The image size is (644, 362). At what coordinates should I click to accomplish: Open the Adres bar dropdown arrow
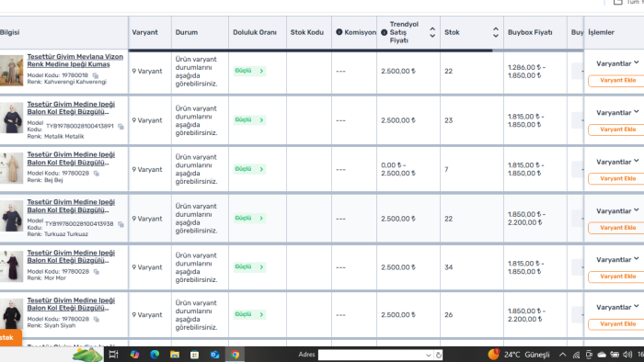[429, 355]
